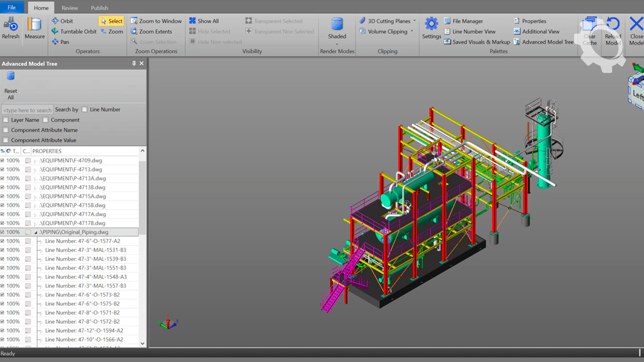Uncheck visibility for F-4709.dwg
The height and width of the screenshot is (362, 644).
point(3,161)
